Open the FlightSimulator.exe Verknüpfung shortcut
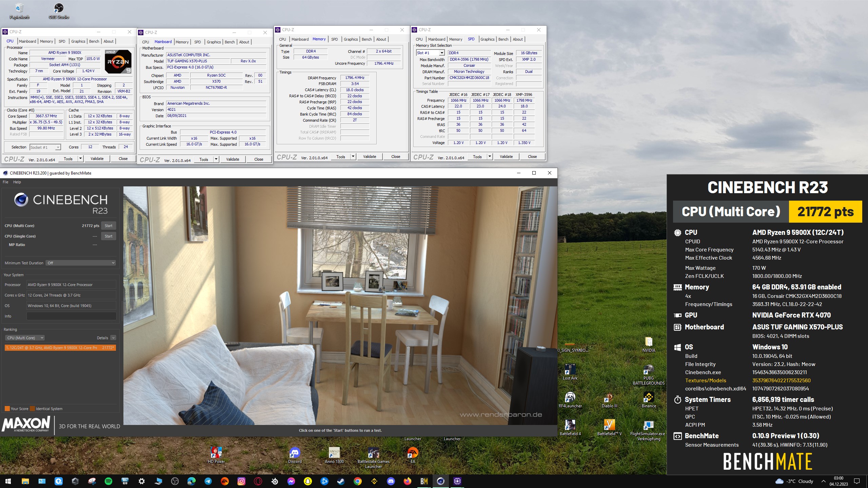Screen dimensions: 868x488 [x=649, y=430]
